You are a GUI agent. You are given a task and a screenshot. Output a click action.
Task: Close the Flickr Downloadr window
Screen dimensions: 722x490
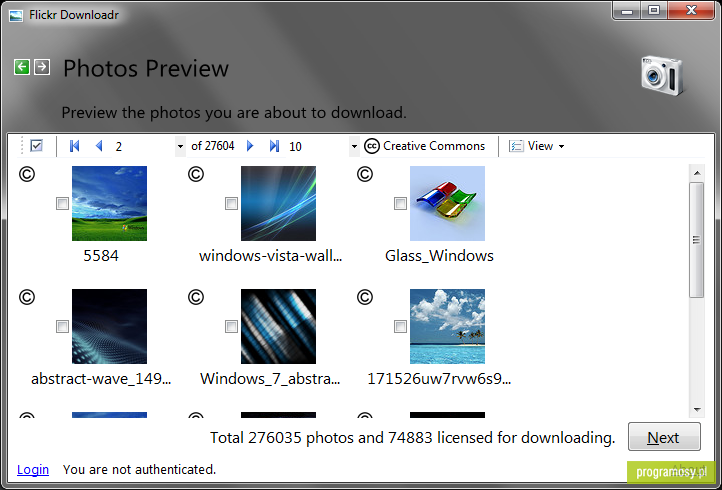coord(691,11)
